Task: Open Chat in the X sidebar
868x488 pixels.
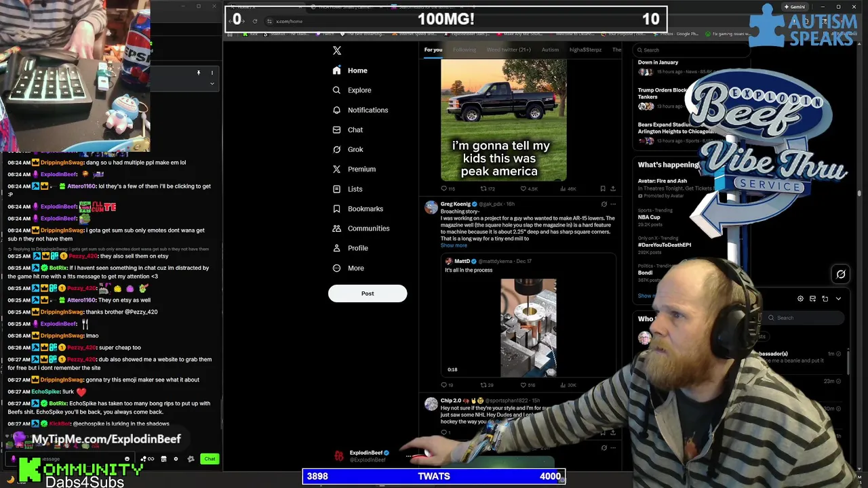Action: (347, 129)
